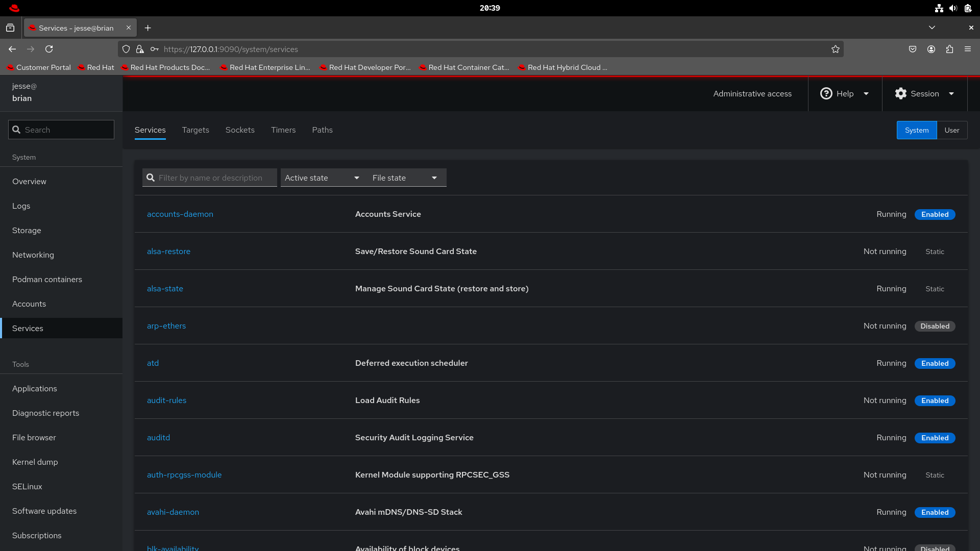The image size is (980, 551).
Task: Open the network status icon in top bar
Action: 939,8
